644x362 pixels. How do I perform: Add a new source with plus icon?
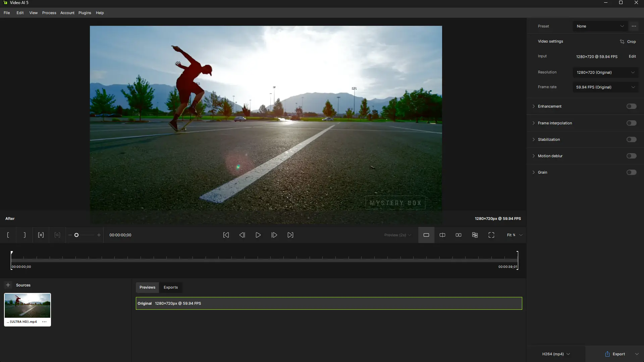[x=8, y=285]
